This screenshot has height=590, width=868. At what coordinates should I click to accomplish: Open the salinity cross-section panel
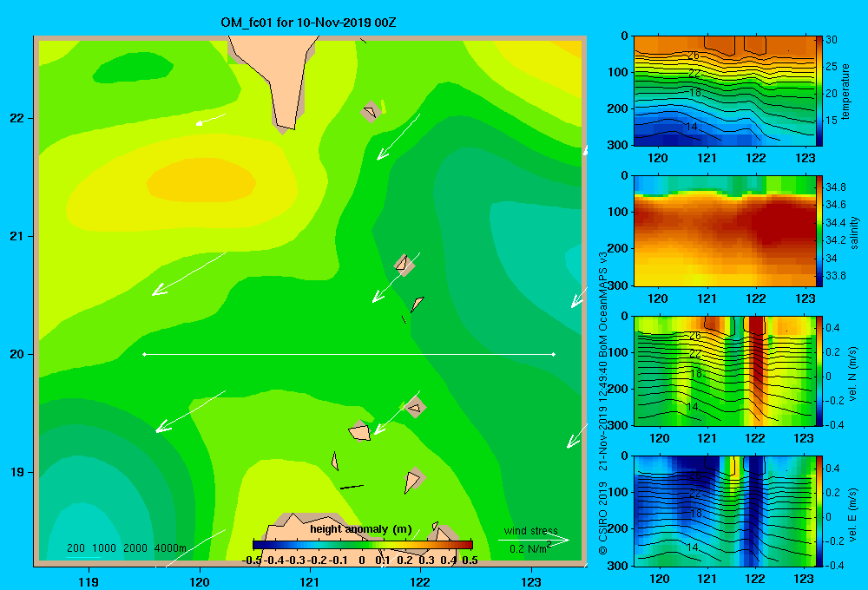click(724, 231)
